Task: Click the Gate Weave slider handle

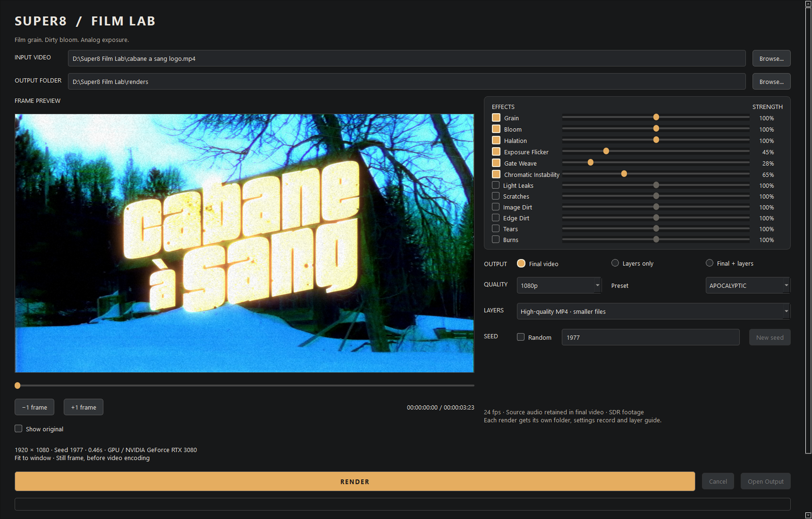Action: coord(590,162)
